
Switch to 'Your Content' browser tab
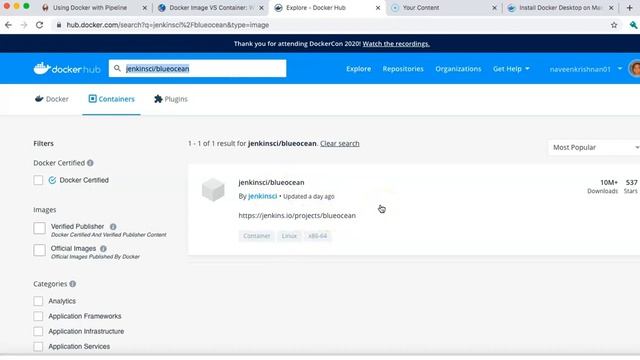[x=421, y=8]
